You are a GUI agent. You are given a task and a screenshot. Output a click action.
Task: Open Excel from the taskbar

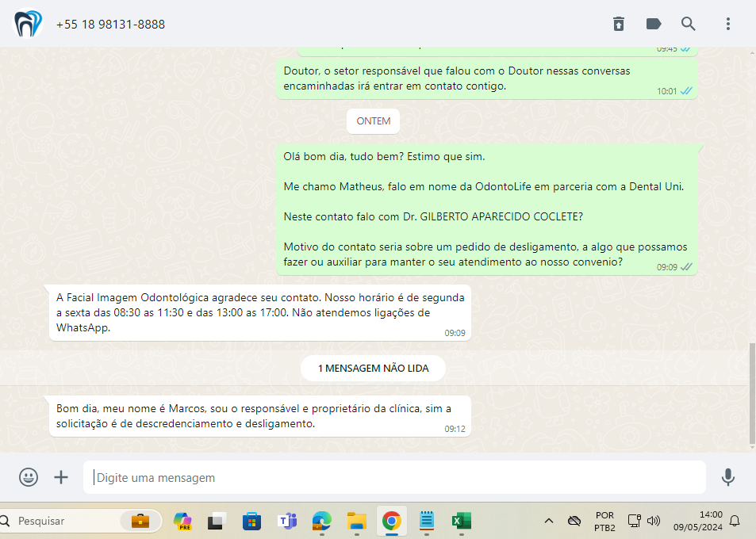(x=462, y=521)
